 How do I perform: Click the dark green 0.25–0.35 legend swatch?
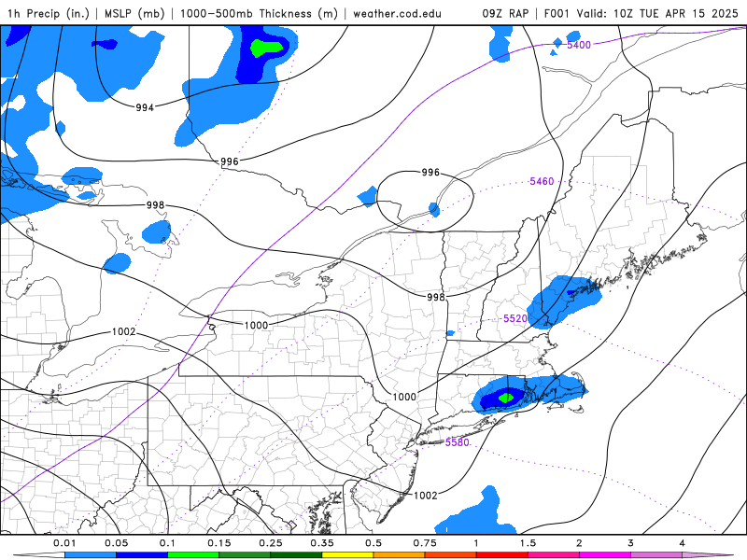coord(296,555)
